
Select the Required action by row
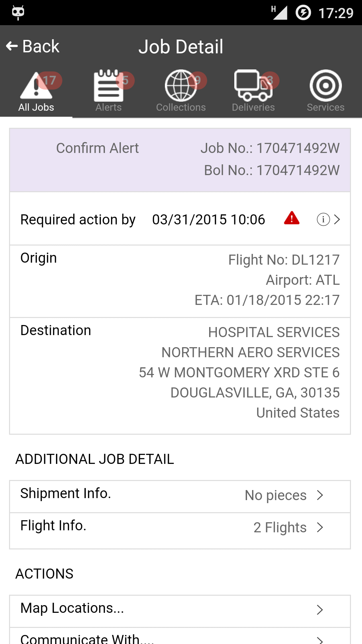[x=180, y=219]
